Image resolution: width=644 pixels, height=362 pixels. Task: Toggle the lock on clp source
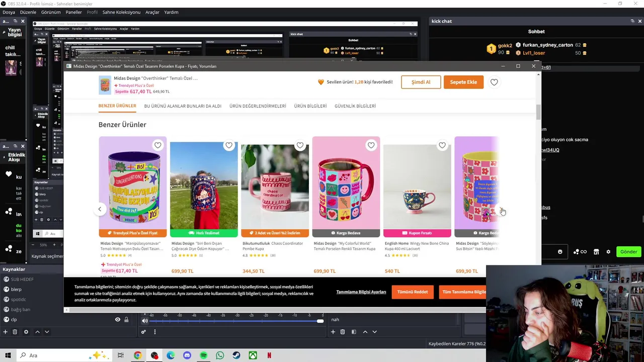coord(126,320)
